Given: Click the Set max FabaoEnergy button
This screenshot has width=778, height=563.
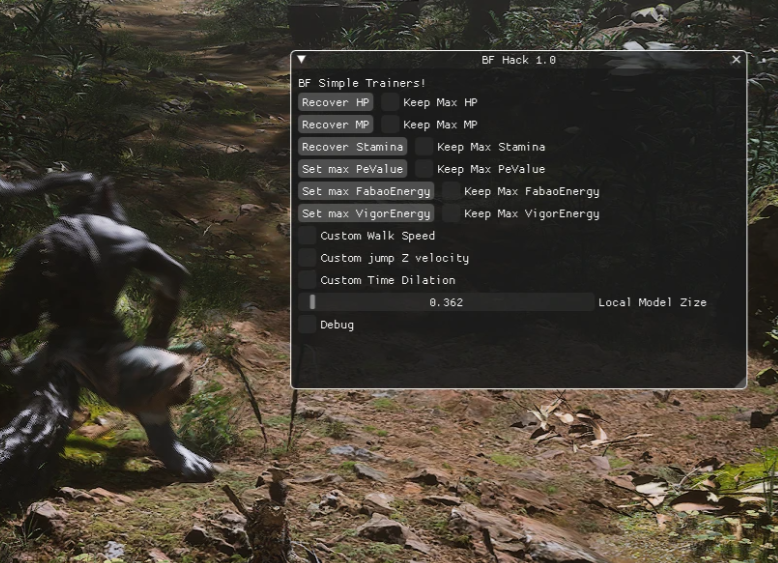Looking at the screenshot, I should 366,191.
